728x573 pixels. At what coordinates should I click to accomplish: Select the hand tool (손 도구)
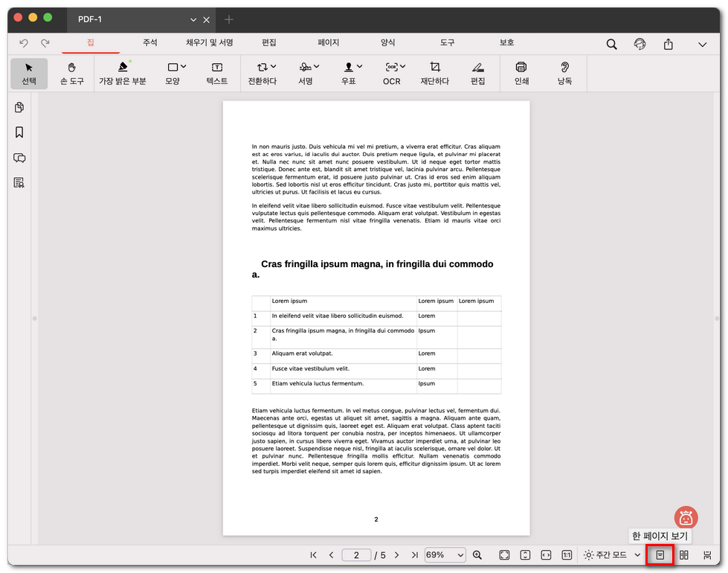(72, 74)
